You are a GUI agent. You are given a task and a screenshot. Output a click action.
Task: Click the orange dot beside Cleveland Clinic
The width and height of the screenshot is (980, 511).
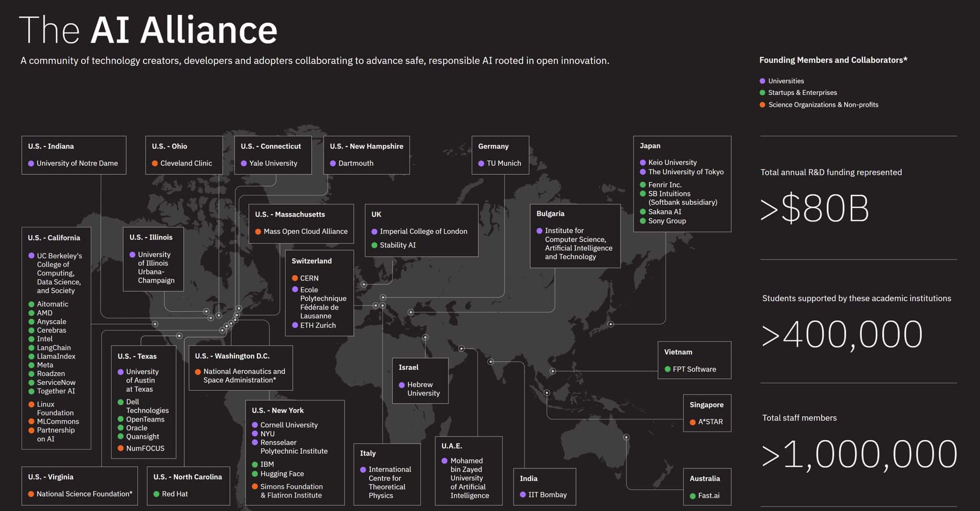pos(155,163)
